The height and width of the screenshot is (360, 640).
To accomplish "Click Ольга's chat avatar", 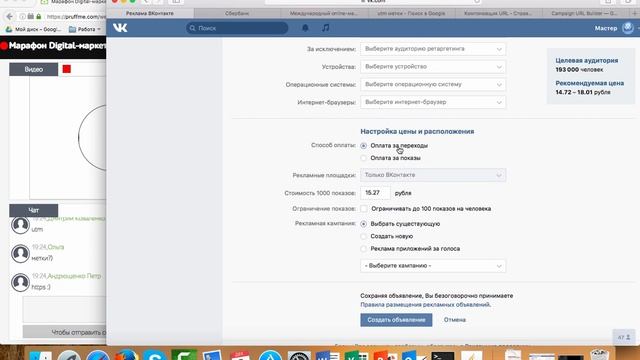I will (x=20, y=253).
